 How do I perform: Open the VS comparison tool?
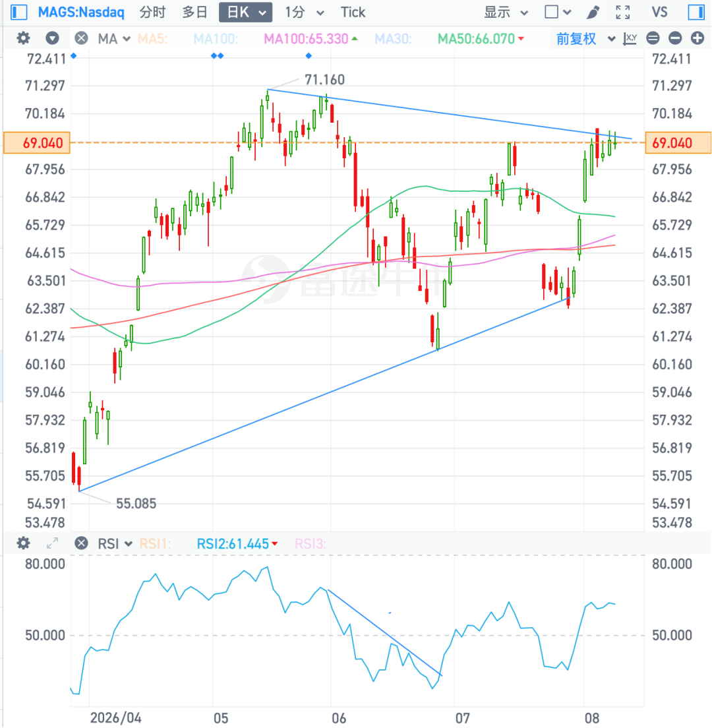659,12
